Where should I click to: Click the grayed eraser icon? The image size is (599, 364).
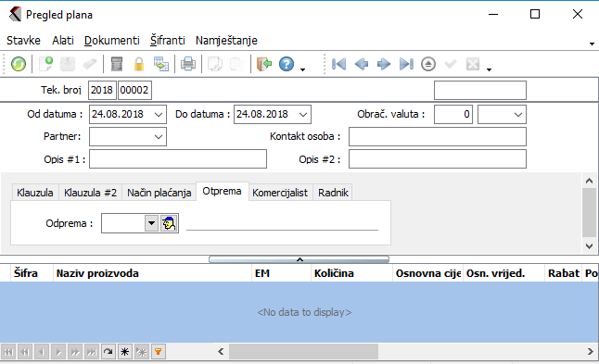pos(90,64)
